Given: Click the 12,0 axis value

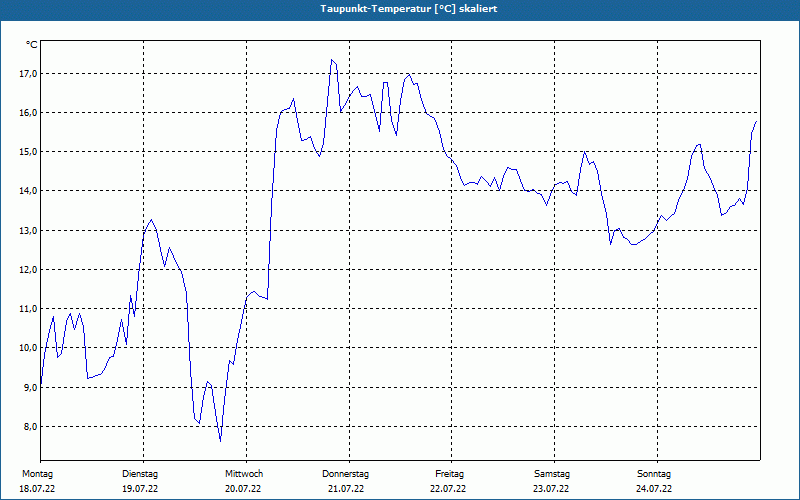Looking at the screenshot, I should click(28, 269).
